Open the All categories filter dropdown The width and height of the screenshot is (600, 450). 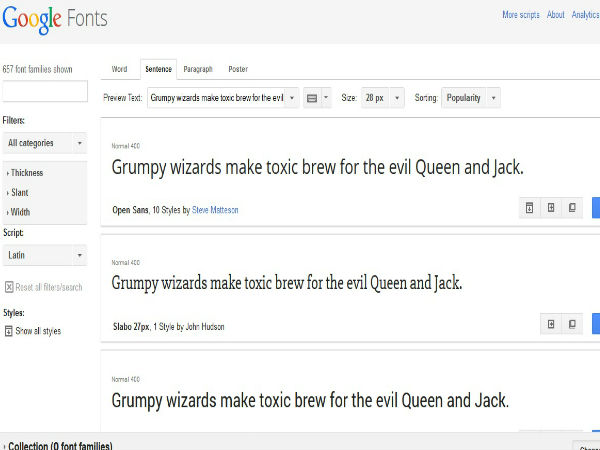[x=44, y=143]
